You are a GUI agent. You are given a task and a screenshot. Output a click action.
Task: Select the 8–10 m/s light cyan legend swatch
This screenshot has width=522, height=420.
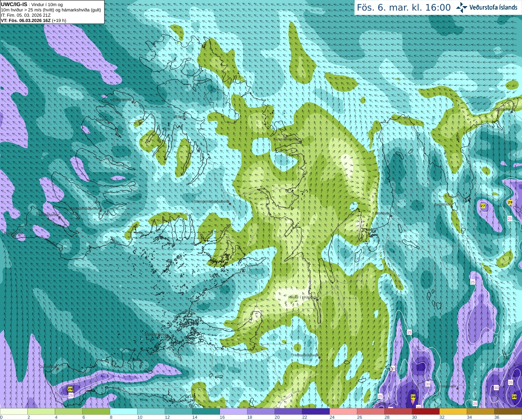coord(124,411)
